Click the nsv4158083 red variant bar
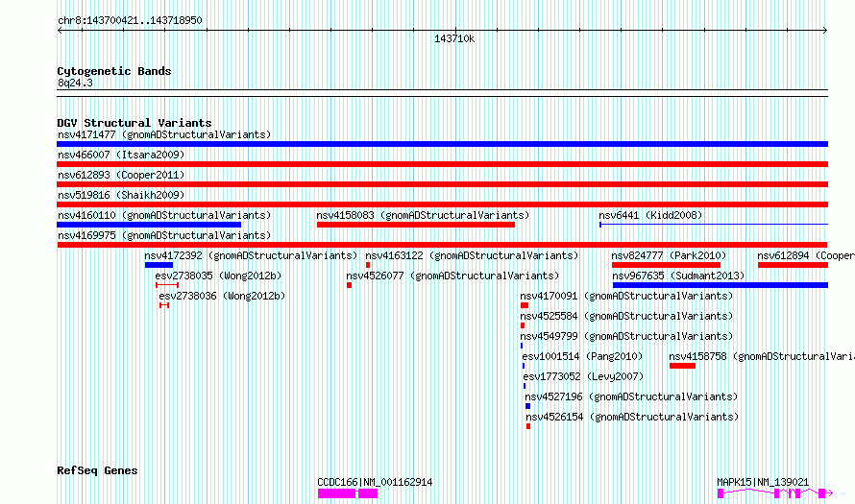This screenshot has height=504, width=855. coord(416,225)
